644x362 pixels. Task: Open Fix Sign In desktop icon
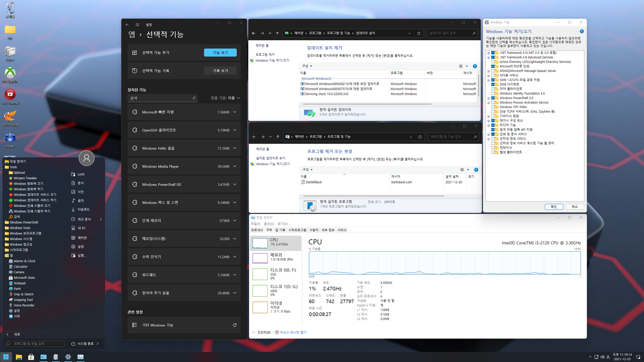10,75
